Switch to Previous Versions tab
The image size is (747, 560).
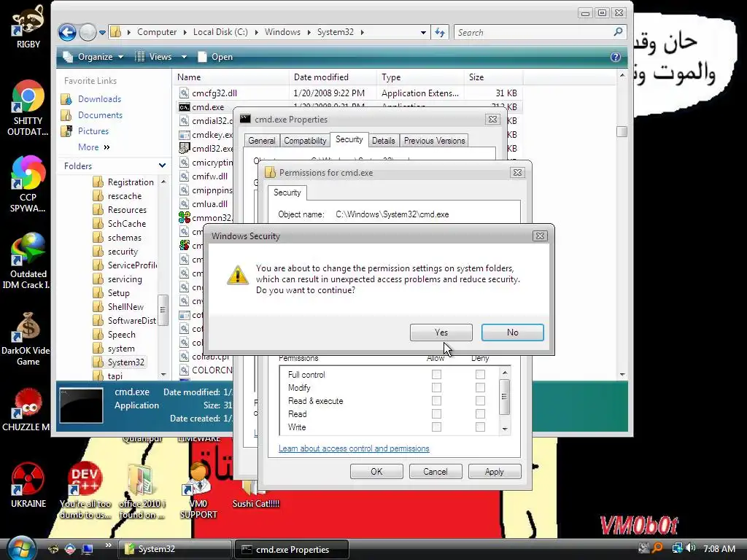click(435, 141)
